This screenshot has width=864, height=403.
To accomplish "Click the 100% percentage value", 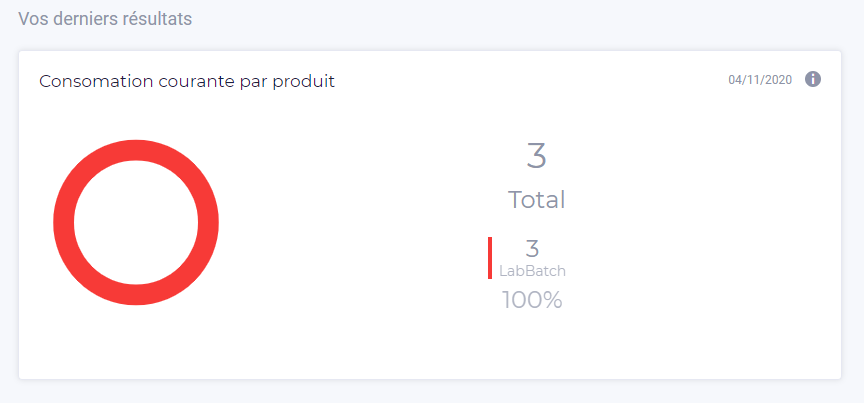I will coord(532,300).
